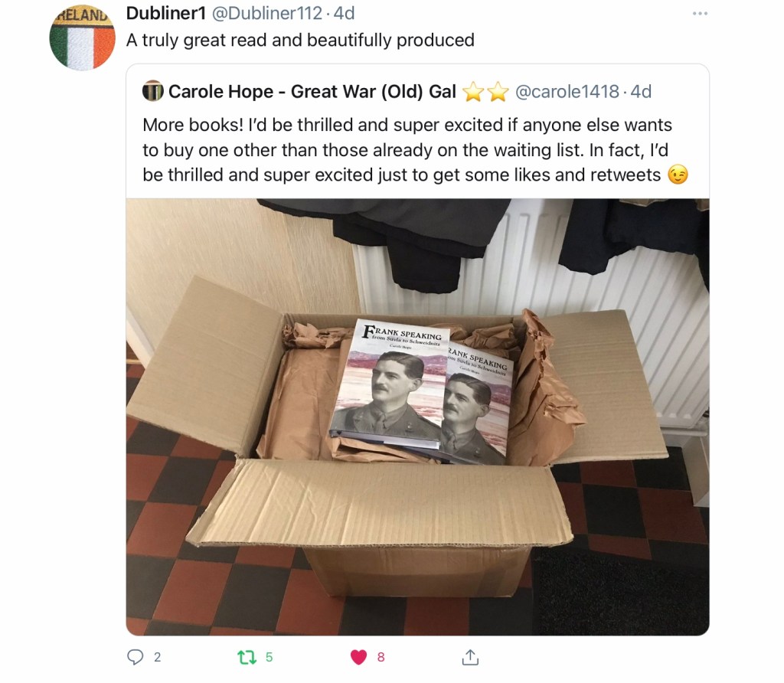
Task: Click the reply speech bubble icon
Action: tap(135, 656)
